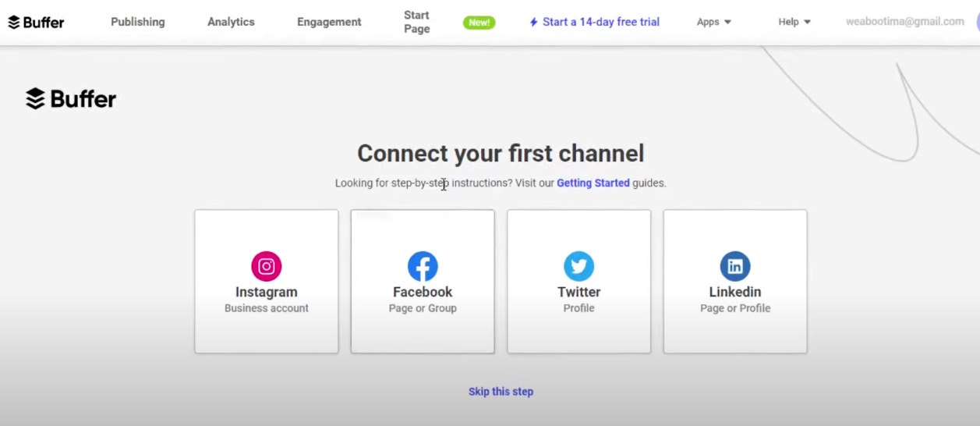Start a 14-day free trial link

(x=601, y=22)
